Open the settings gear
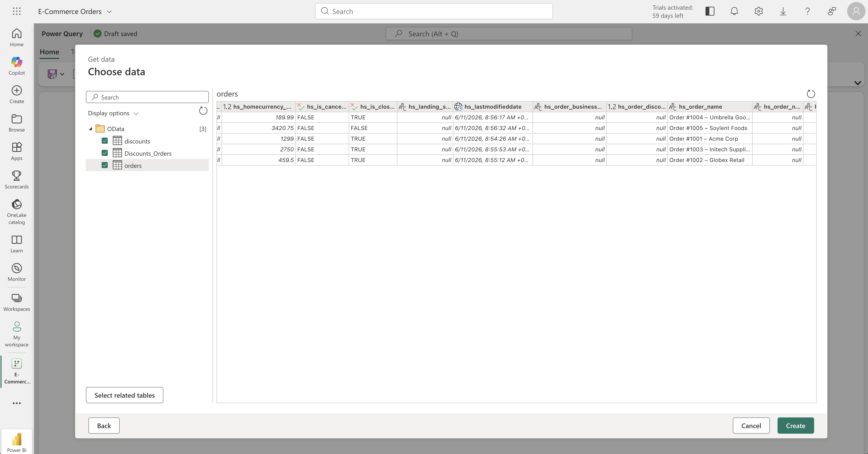 [758, 11]
